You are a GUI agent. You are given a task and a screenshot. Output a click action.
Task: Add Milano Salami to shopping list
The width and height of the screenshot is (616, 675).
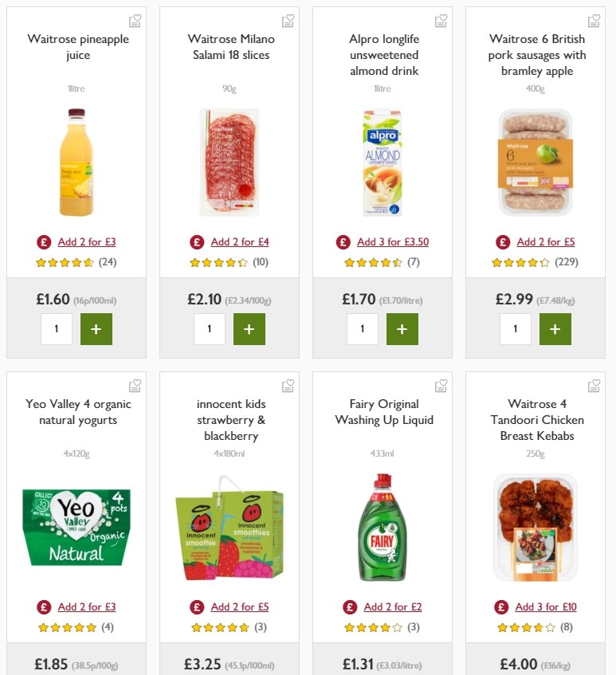click(288, 20)
